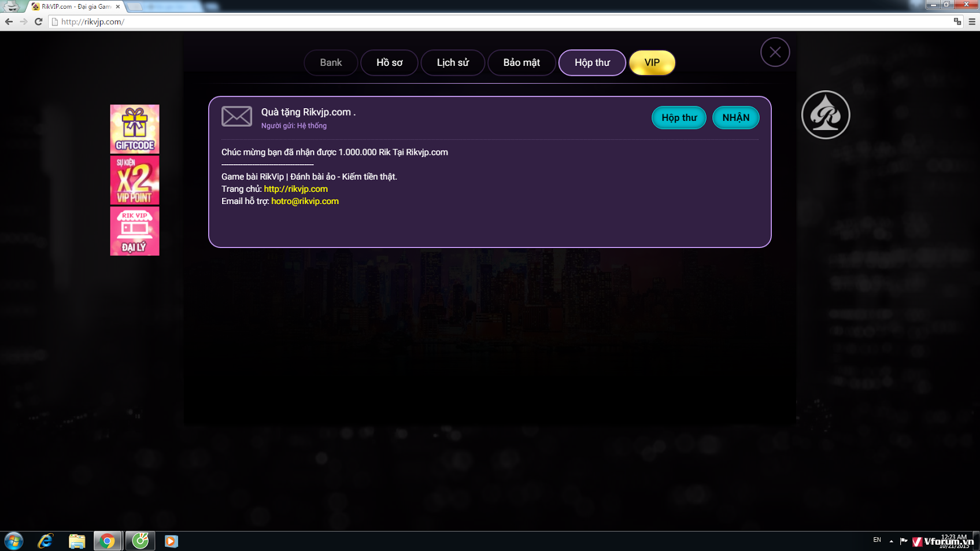
Task: Switch to the Bank tab
Action: [x=331, y=62]
